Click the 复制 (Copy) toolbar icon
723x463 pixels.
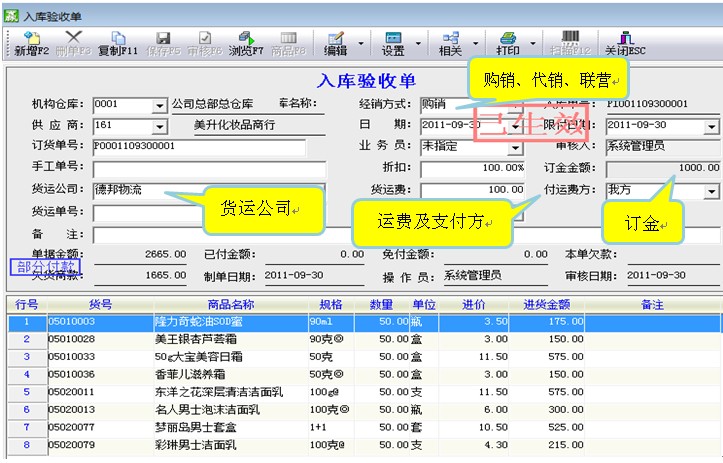pos(117,43)
